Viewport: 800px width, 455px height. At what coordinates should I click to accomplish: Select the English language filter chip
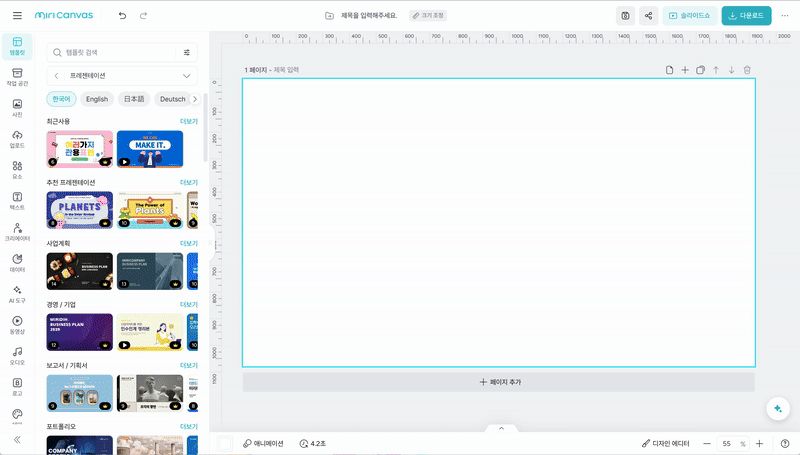[x=97, y=99]
